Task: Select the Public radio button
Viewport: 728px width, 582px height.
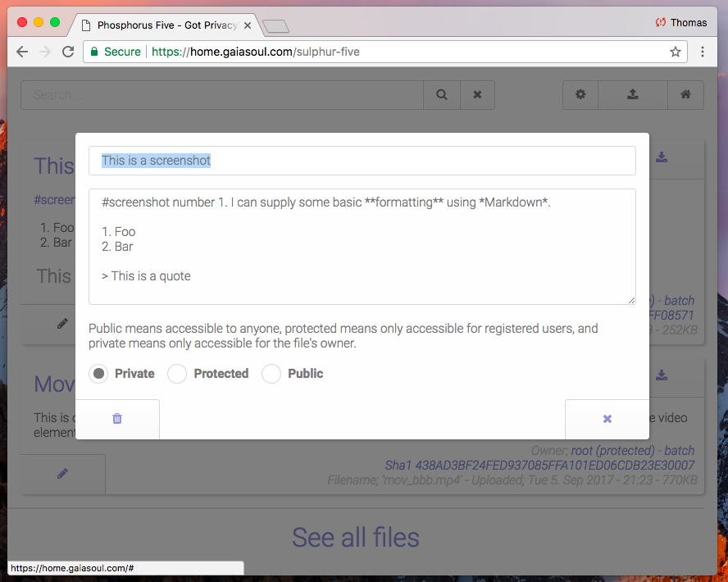Action: coord(271,373)
